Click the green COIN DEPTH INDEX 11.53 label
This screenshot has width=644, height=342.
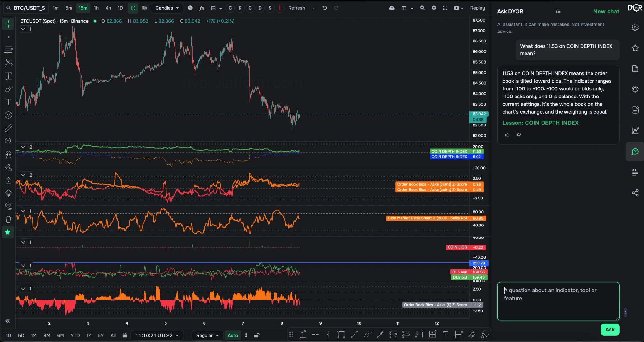[x=449, y=151]
